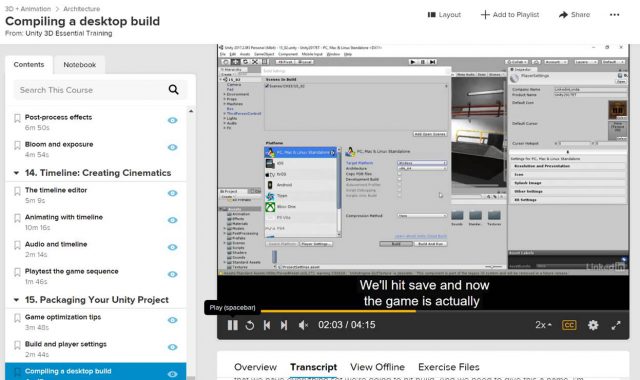
Task: Switch to the Notebook tab
Action: [80, 64]
